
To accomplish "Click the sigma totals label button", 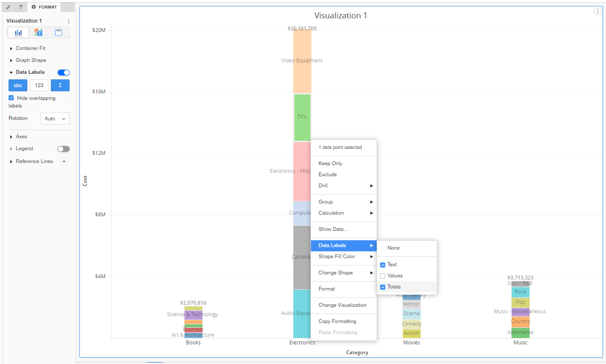I will pos(60,85).
